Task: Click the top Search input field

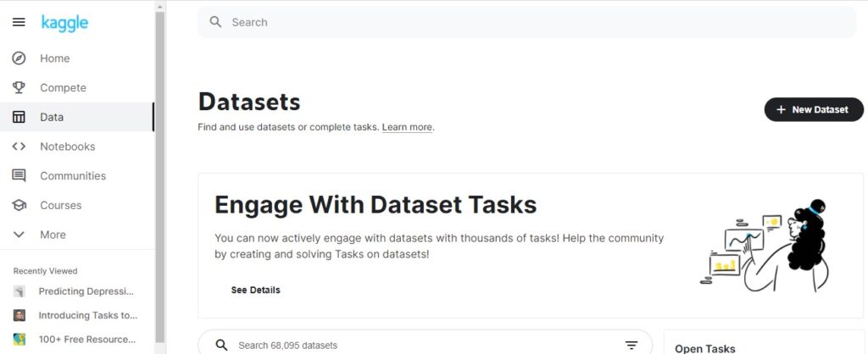Action: coord(527,22)
